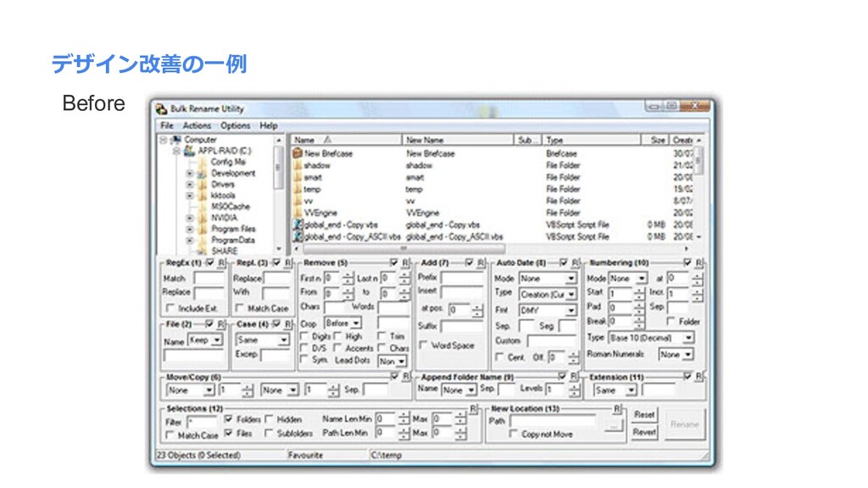The height and width of the screenshot is (488, 868).
Task: Click the Bulk Rename Utility title bar icon
Action: click(162, 109)
